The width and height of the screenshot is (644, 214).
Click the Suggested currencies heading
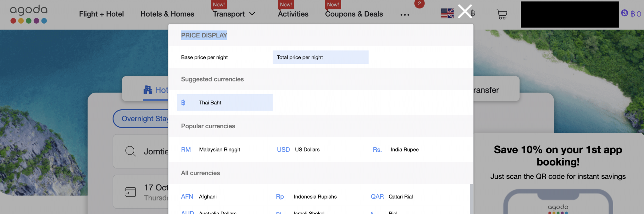212,79
